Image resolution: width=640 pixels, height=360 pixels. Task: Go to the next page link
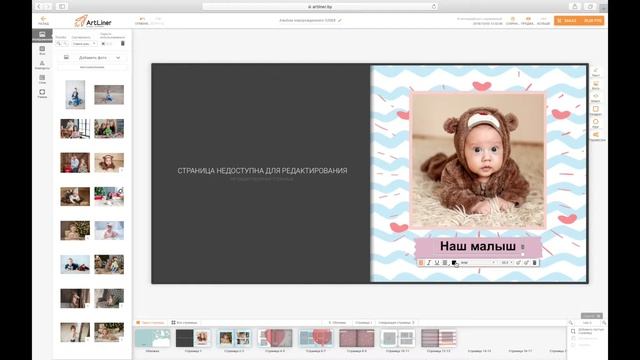tap(397, 322)
